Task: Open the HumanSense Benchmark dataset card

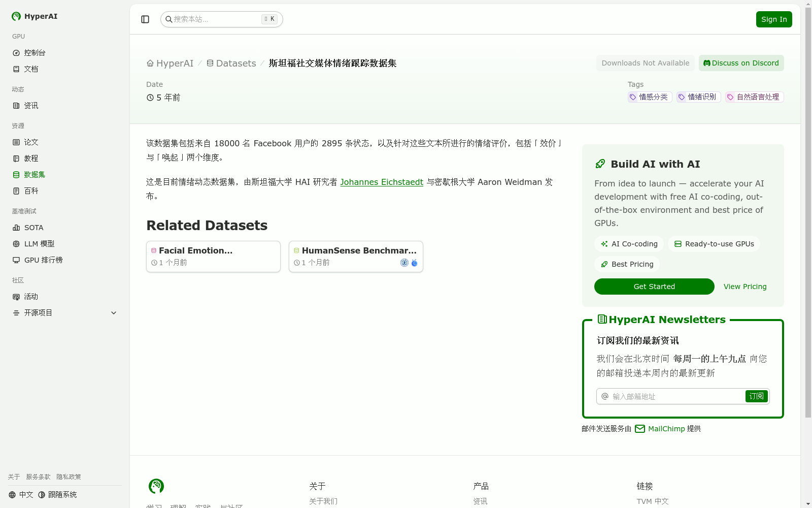Action: point(356,257)
